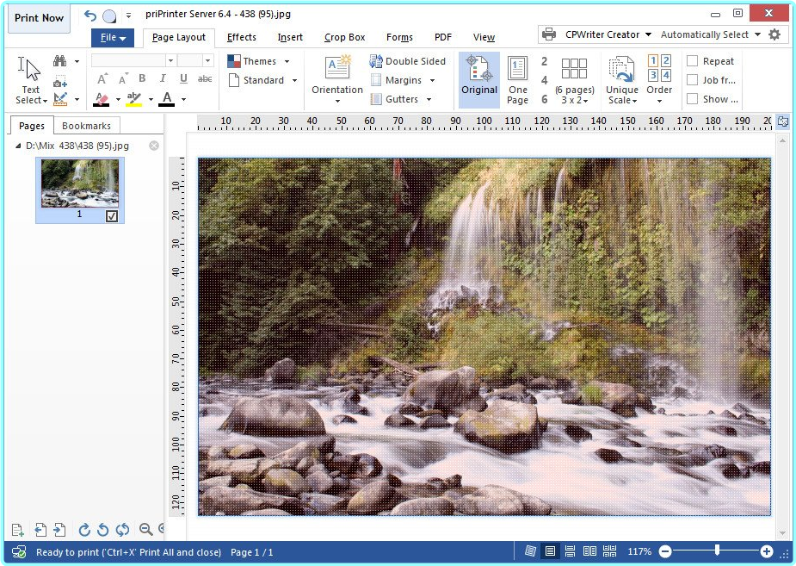Rotate the page clockwise

click(84, 530)
